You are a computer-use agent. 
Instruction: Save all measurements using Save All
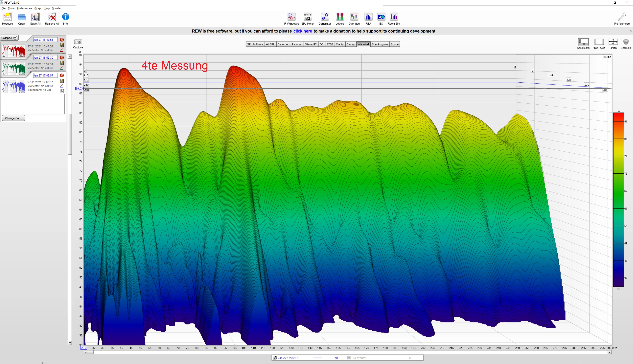coord(35,19)
